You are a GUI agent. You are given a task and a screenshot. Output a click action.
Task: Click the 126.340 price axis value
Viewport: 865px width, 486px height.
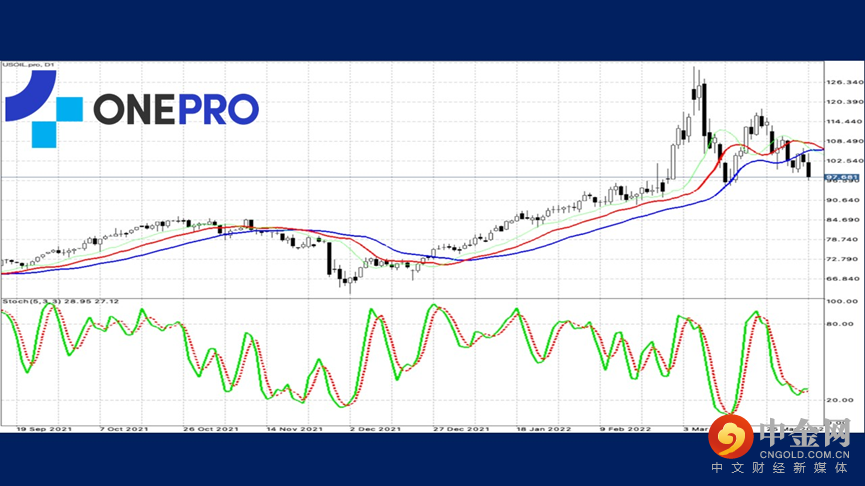(x=844, y=82)
